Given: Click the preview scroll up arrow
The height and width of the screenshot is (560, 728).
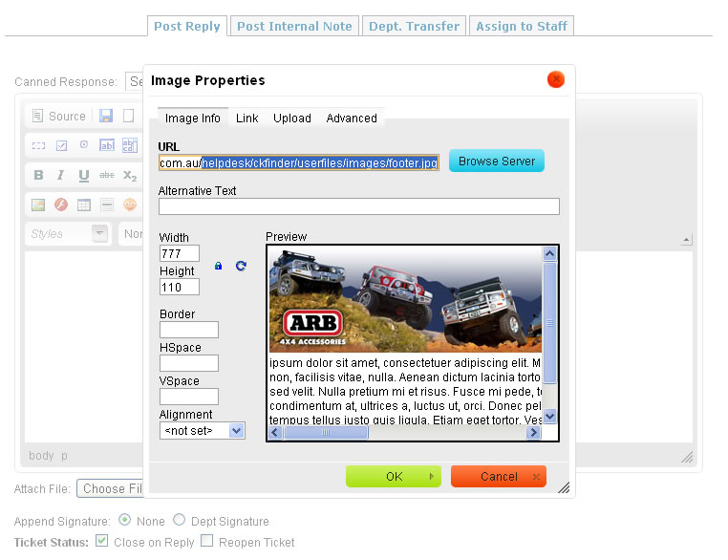Looking at the screenshot, I should pos(549,253).
